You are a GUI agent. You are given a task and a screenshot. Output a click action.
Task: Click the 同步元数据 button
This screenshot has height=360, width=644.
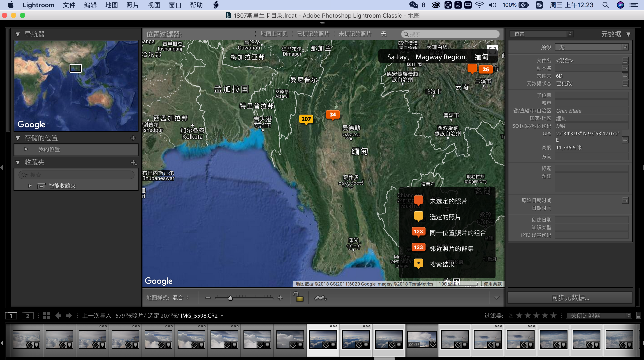pyautogui.click(x=570, y=298)
